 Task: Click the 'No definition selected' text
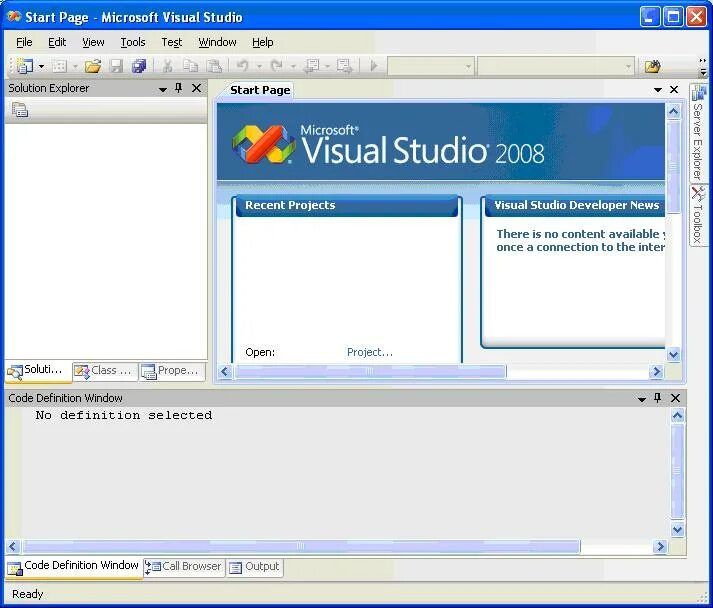point(124,415)
